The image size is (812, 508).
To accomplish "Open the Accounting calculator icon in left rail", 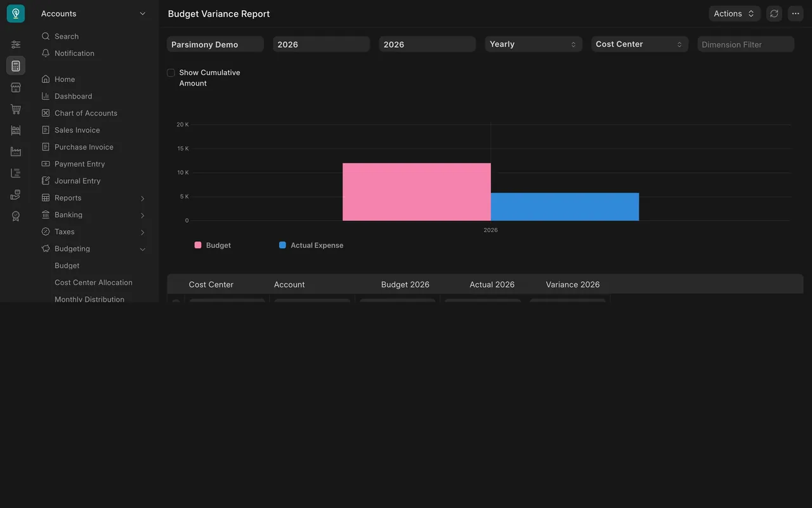I will (16, 66).
